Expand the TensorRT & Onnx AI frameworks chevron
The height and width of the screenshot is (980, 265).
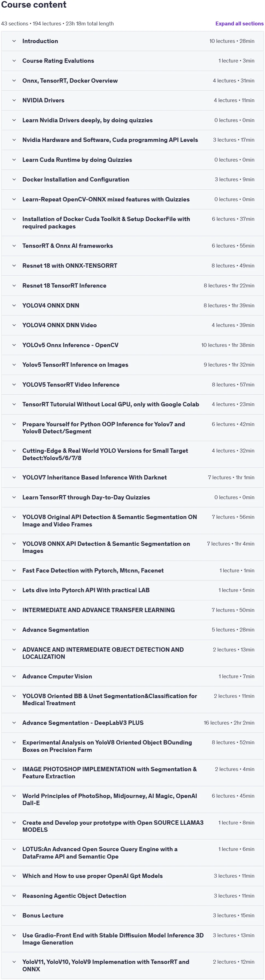coord(14,246)
